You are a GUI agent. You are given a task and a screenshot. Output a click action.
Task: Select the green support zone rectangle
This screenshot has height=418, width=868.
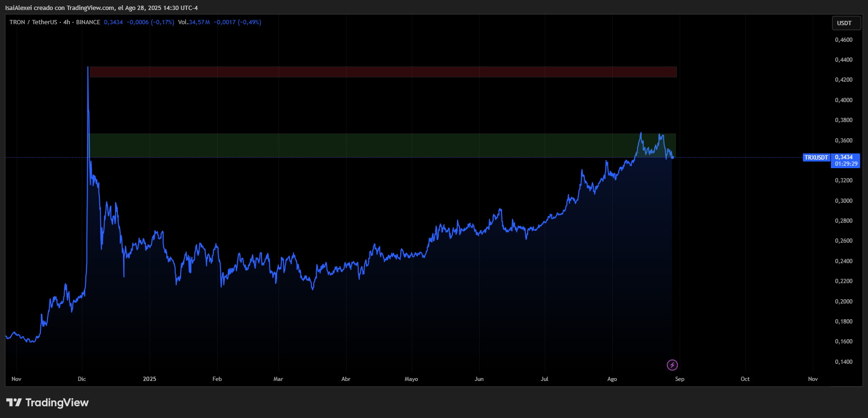[382, 145]
